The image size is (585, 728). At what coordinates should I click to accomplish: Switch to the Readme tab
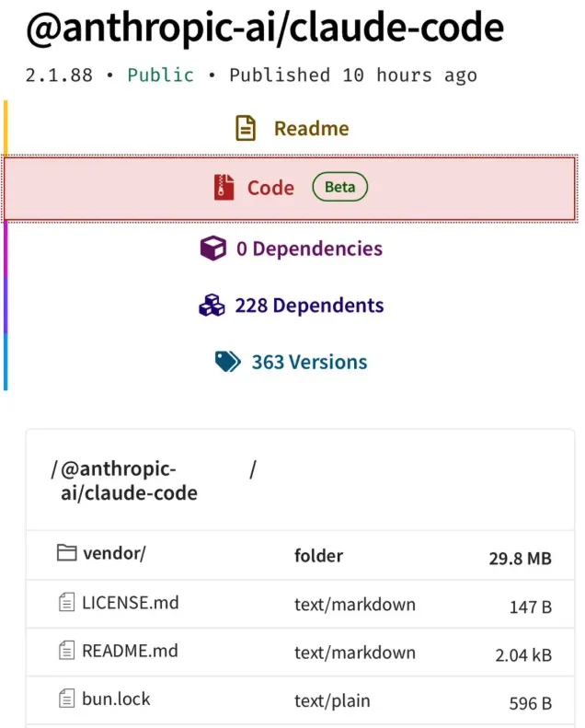[311, 129]
